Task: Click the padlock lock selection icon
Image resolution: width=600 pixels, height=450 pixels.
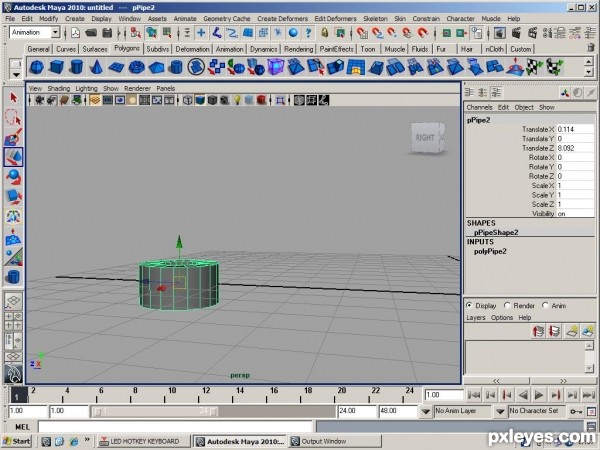Action: [x=324, y=33]
